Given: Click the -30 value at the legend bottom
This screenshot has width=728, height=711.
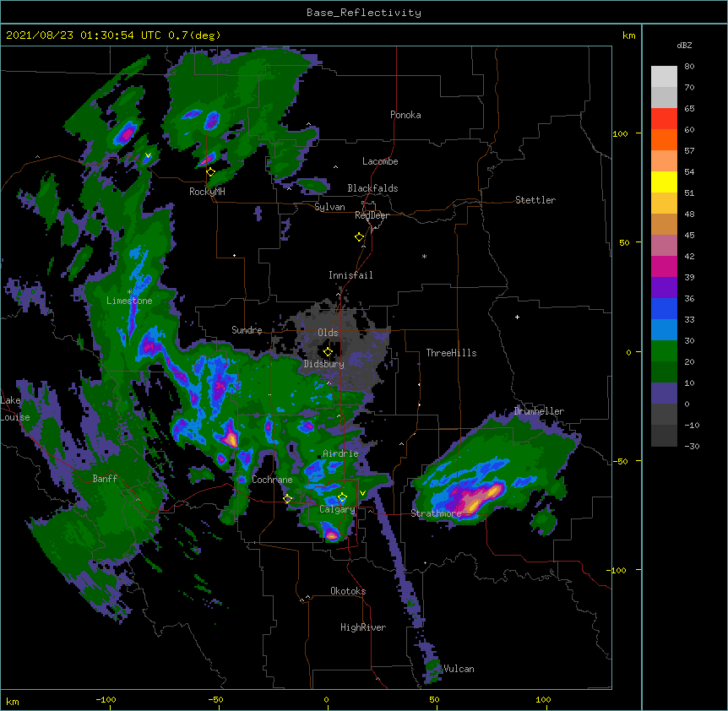Looking at the screenshot, I should (692, 446).
